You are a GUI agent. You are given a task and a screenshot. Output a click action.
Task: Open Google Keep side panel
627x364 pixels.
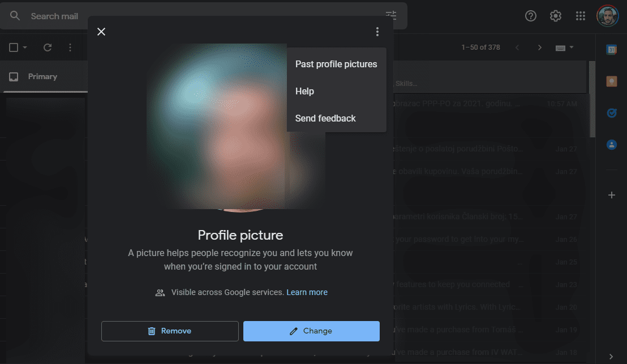click(x=611, y=82)
